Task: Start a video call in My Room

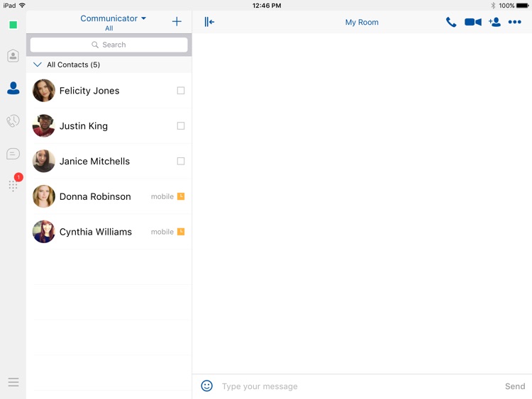Action: coord(473,22)
